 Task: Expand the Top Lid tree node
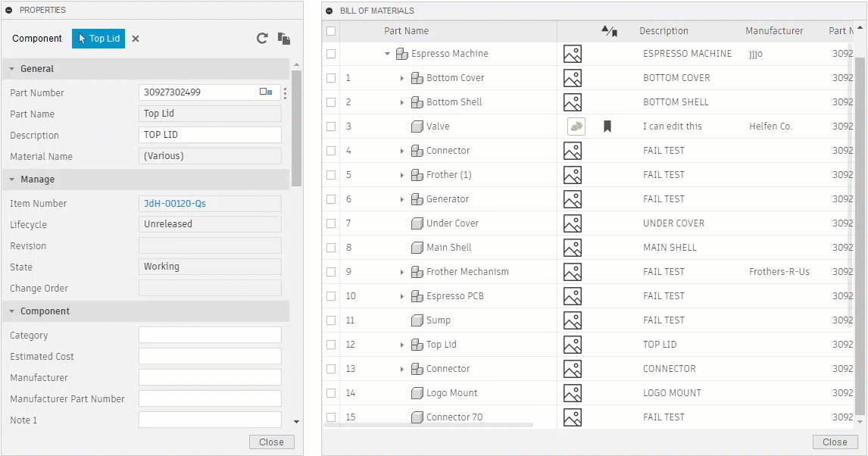point(402,345)
